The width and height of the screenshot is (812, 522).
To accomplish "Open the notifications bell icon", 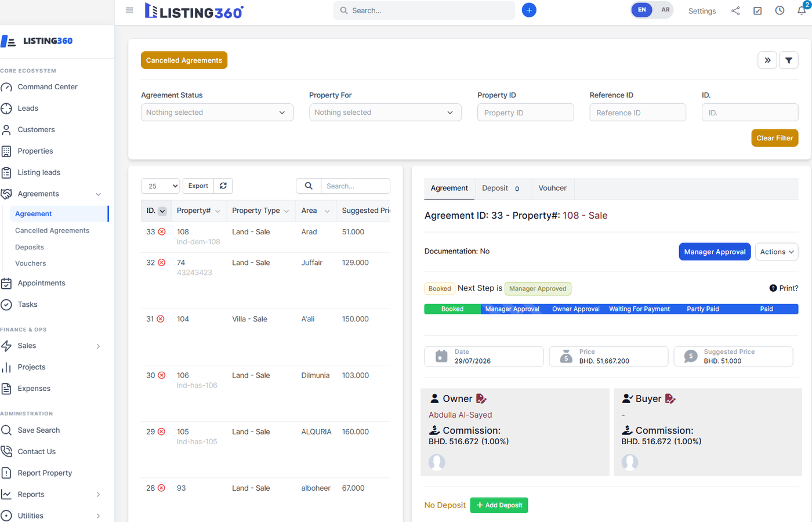I will [802, 10].
